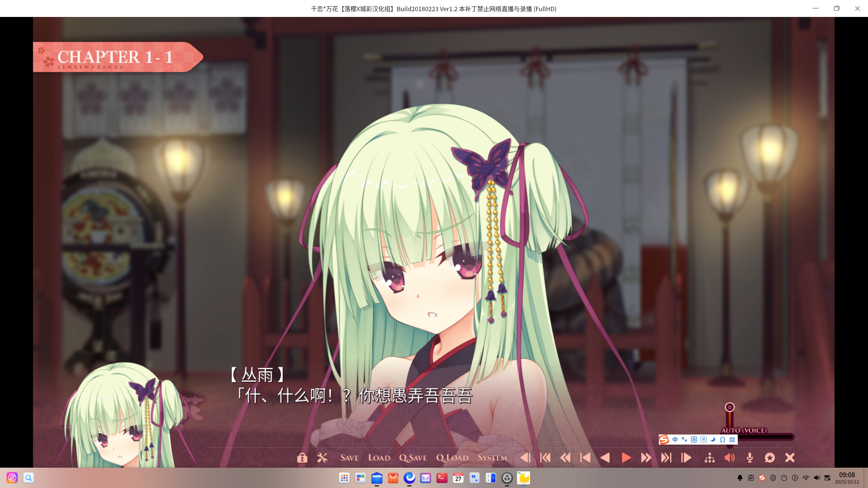Click the 拼 pinyin keyboard icon in IME bar
This screenshot has height=488, width=868.
[x=704, y=440]
